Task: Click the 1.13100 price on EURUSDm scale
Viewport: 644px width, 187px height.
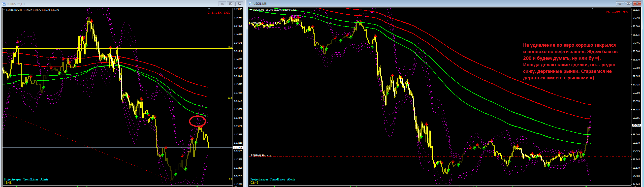Action: [x=238, y=126]
